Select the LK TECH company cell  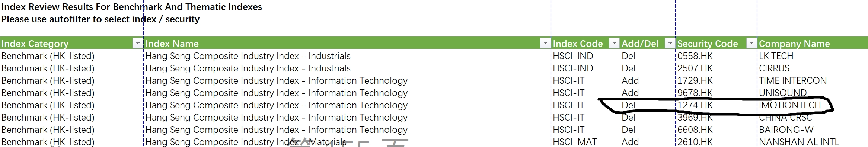tap(813, 56)
